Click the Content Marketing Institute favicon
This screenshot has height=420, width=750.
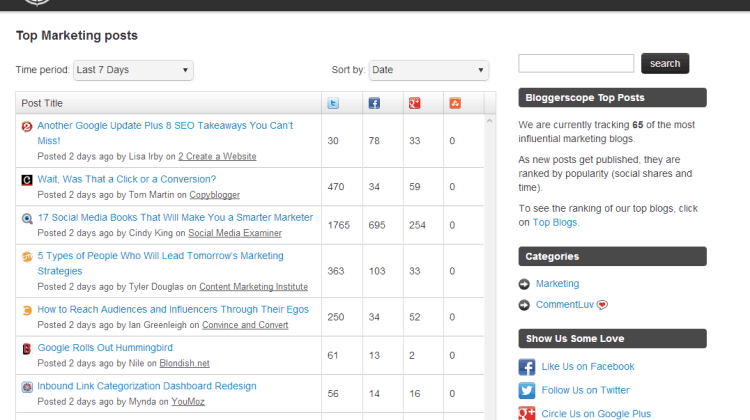27,257
